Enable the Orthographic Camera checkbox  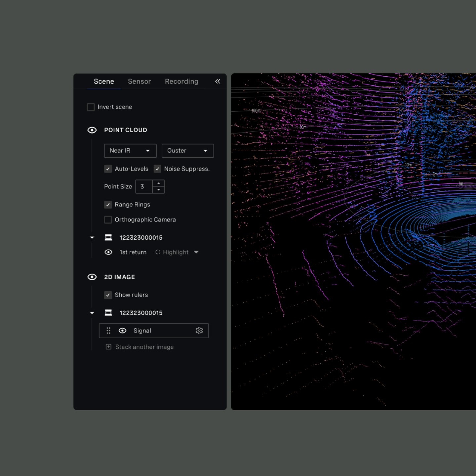click(108, 220)
